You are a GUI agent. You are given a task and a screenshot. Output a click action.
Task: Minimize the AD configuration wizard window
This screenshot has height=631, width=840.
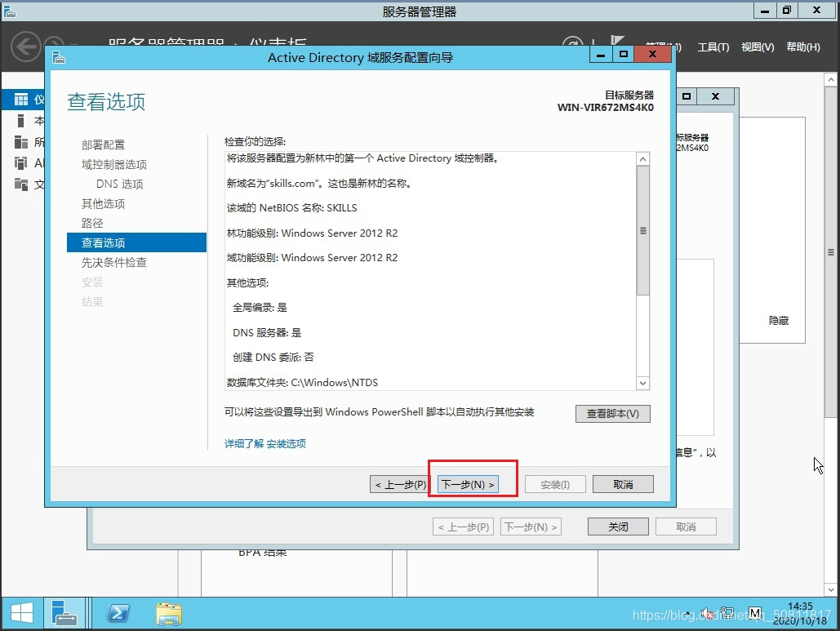(x=601, y=54)
